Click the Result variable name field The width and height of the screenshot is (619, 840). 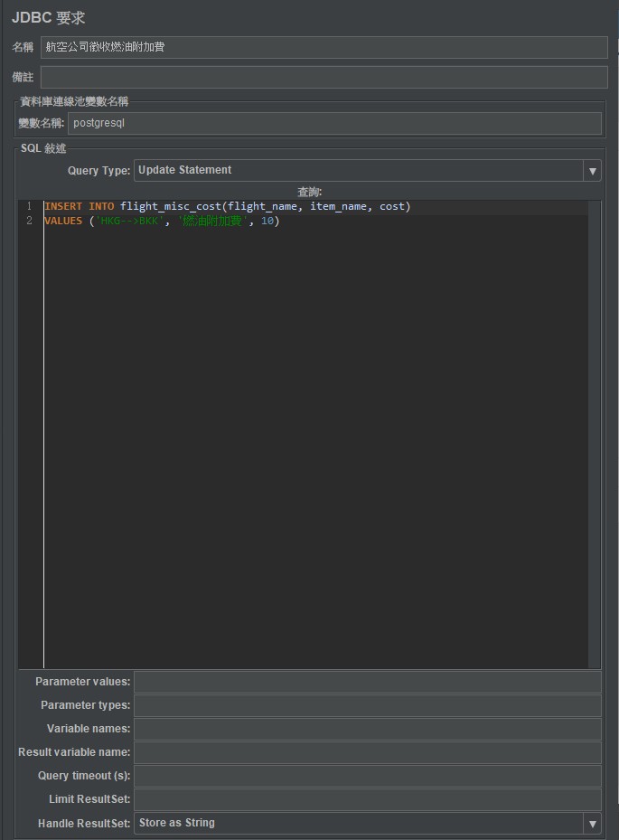click(367, 752)
